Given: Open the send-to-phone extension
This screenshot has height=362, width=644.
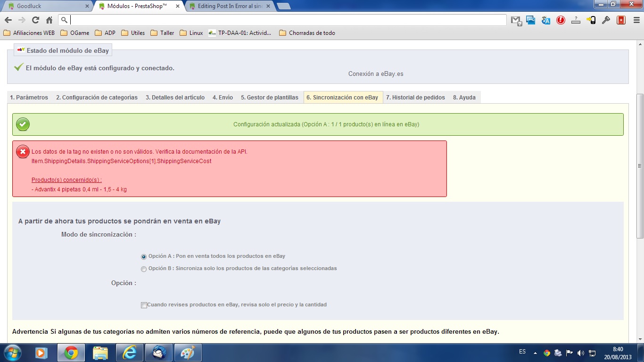Looking at the screenshot, I should pyautogui.click(x=591, y=20).
